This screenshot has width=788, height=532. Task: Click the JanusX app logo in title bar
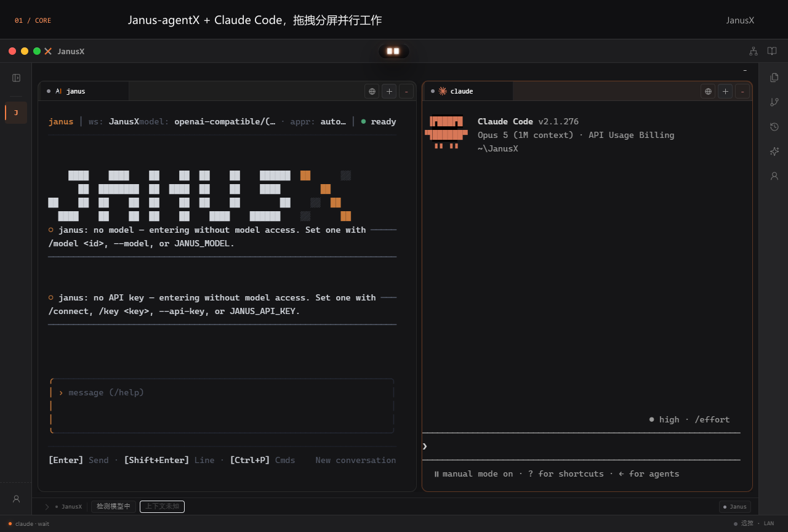pyautogui.click(x=48, y=51)
